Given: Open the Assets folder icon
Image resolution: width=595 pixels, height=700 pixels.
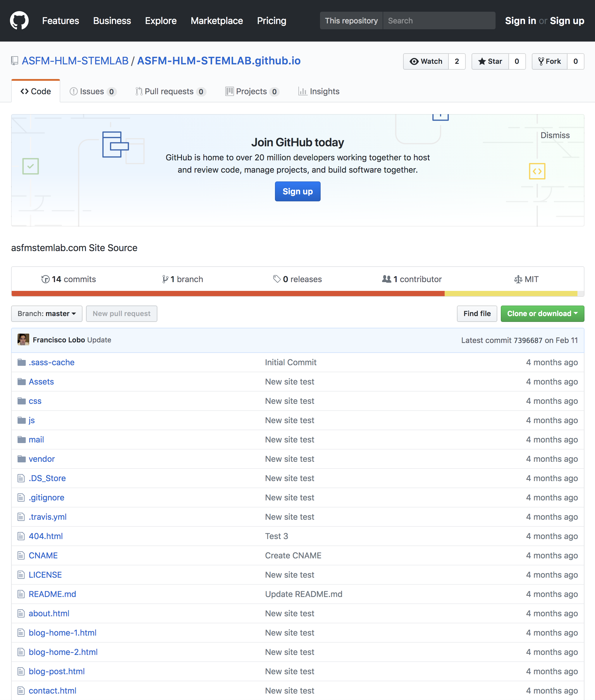Looking at the screenshot, I should pos(22,382).
